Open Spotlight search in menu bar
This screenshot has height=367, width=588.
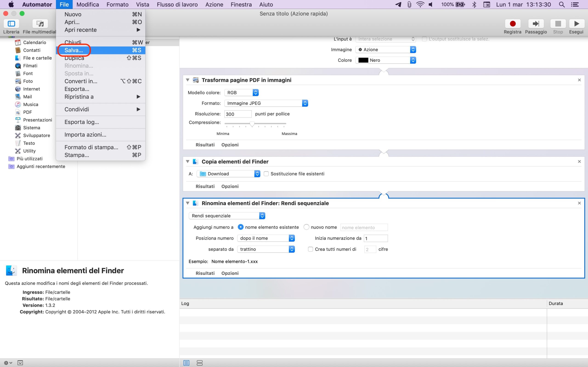[x=562, y=5]
